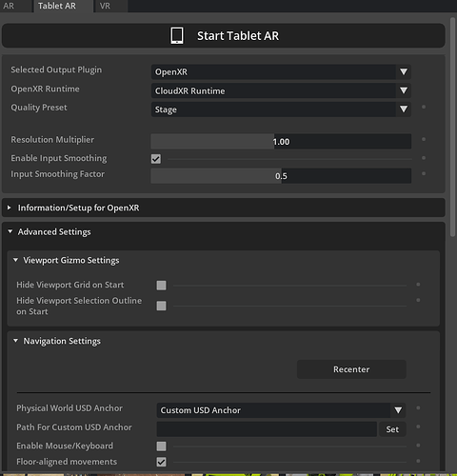Check the Enable Mouse/Keyboard box

pos(161,446)
